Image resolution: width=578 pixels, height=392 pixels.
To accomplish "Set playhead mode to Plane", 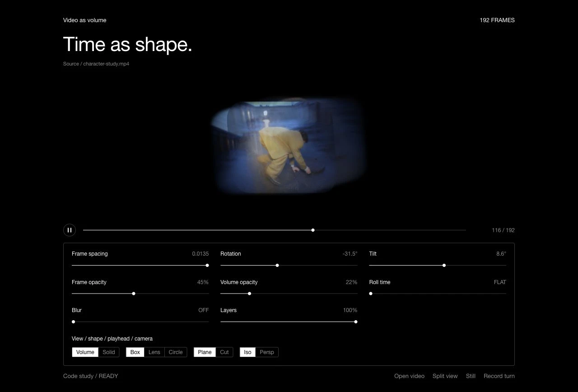I will click(x=205, y=352).
